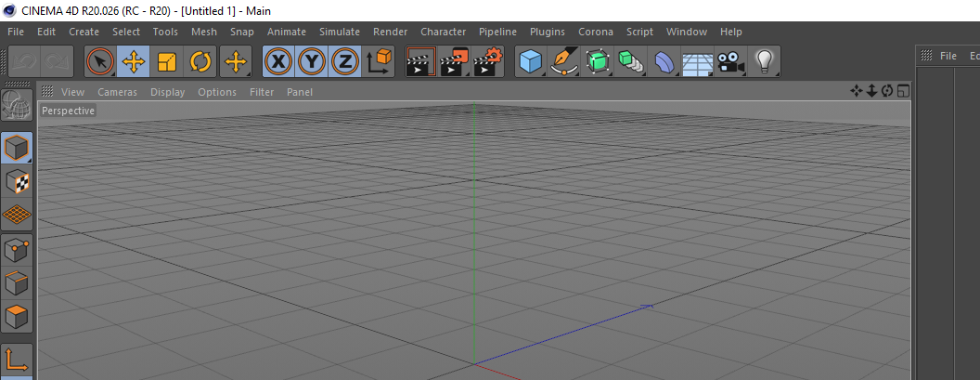Open viewport Options menu
The height and width of the screenshot is (380, 980).
click(217, 92)
